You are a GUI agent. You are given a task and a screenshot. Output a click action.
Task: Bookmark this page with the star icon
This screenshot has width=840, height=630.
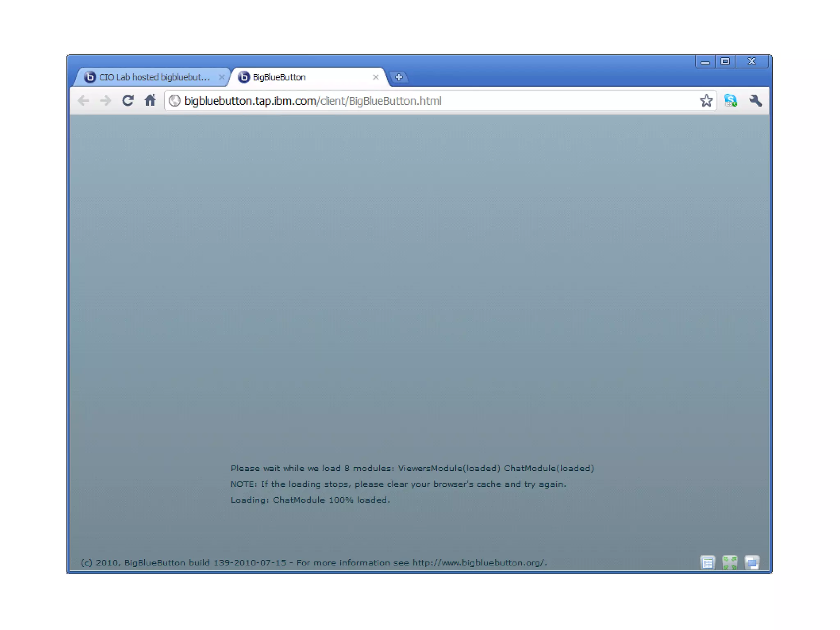706,101
